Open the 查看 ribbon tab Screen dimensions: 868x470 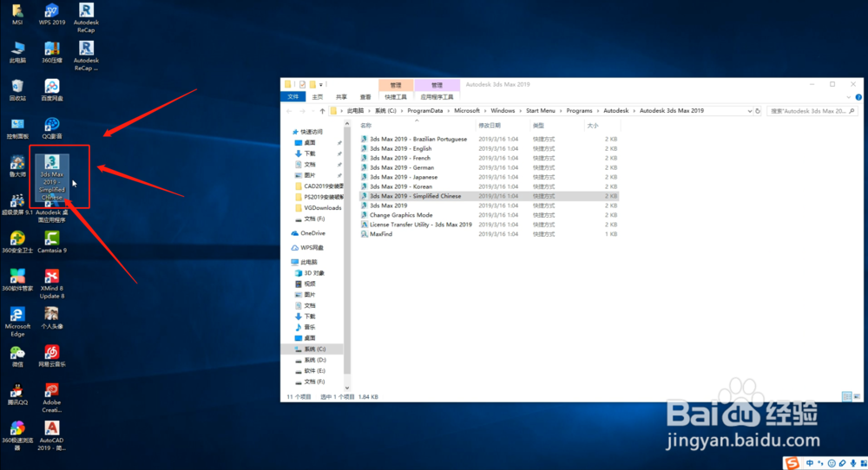tap(365, 97)
